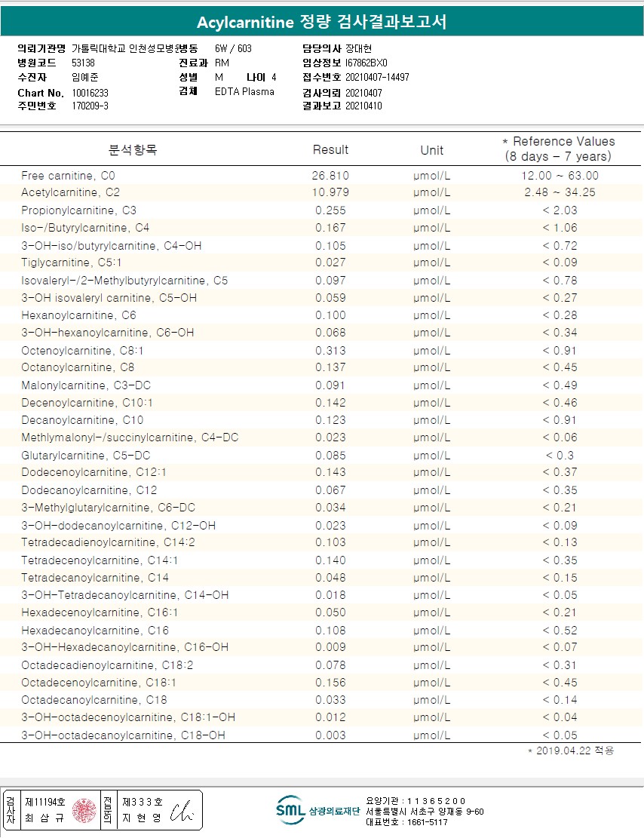Click the SML logo icon
644x838 pixels.
coord(291,810)
